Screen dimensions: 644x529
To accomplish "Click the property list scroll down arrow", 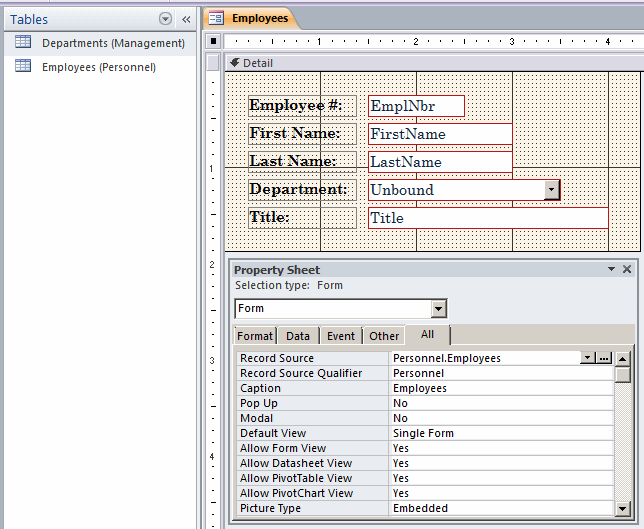I will [x=623, y=509].
